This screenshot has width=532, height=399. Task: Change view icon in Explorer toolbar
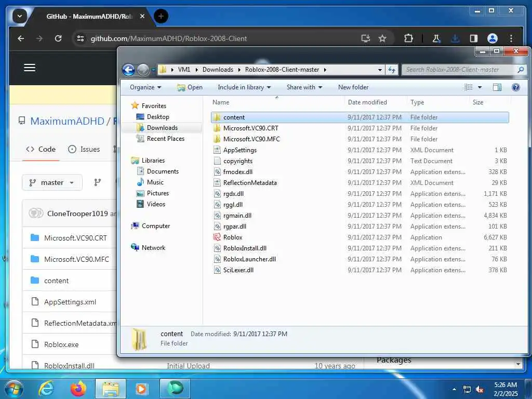(x=469, y=87)
